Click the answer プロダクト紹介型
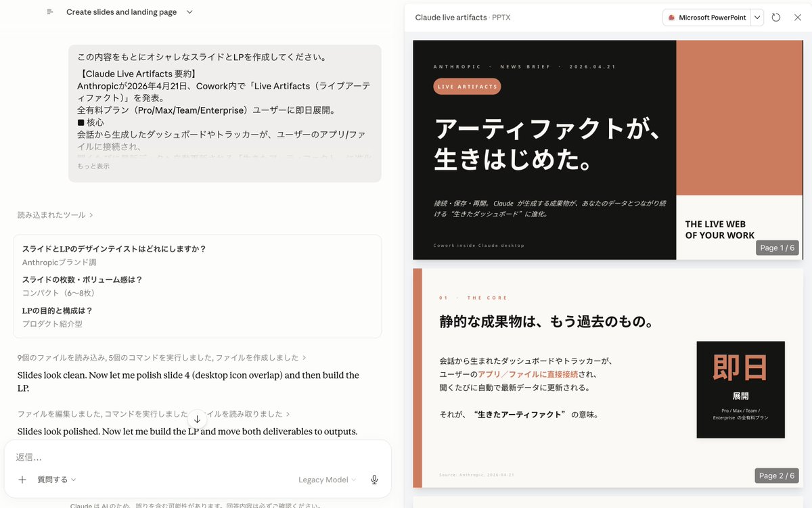Image resolution: width=812 pixels, height=508 pixels. (x=52, y=324)
